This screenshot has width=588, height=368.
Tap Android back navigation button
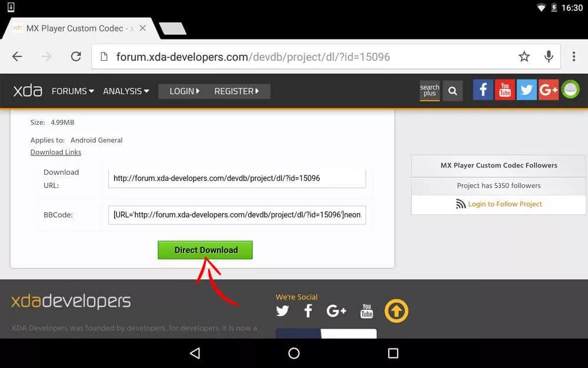coord(195,353)
